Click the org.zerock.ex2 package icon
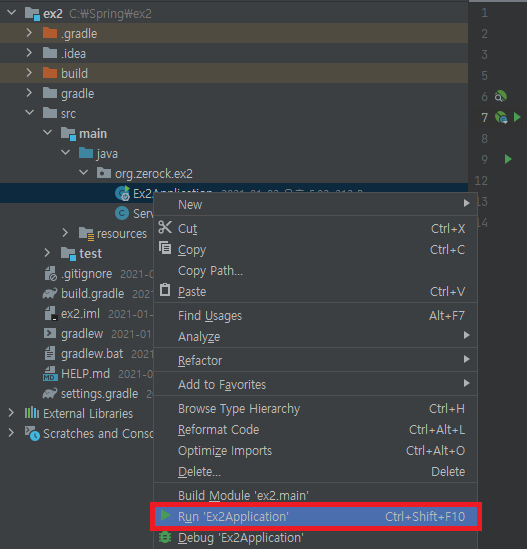Viewport: 527px width, 549px height. point(104,173)
